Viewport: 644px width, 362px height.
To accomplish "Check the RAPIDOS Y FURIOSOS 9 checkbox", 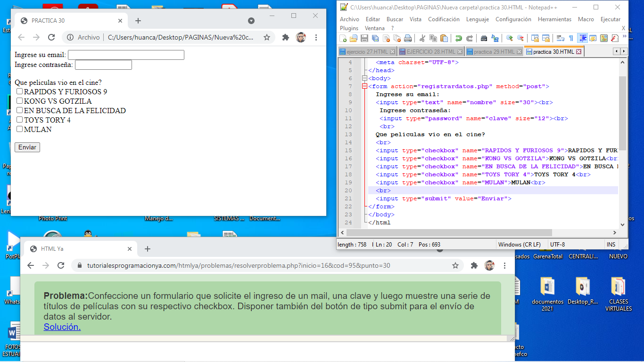I will 19,91.
